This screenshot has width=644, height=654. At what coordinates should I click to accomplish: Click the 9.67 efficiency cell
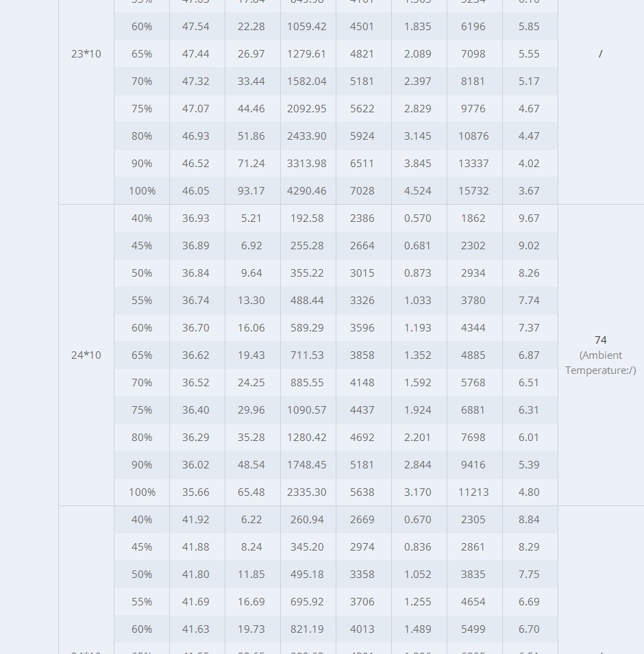click(529, 218)
